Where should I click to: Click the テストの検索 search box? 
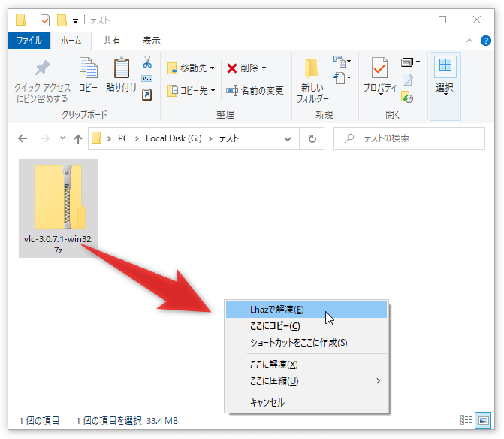409,138
